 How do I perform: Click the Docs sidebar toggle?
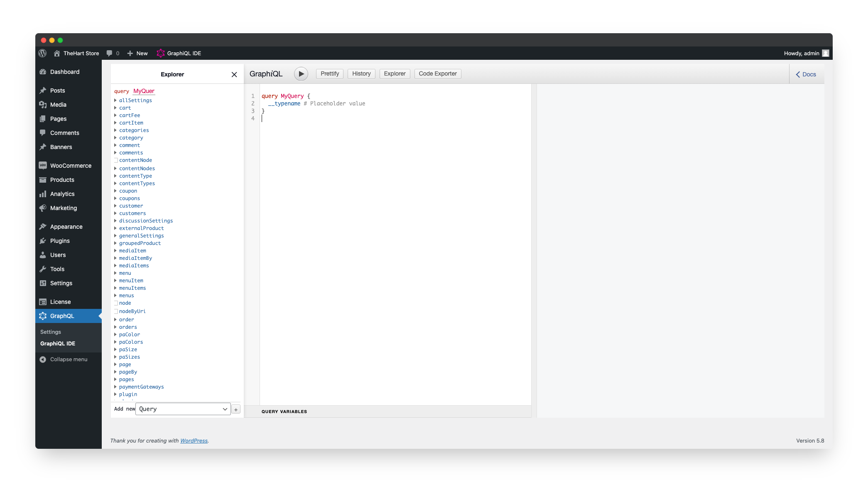tap(806, 74)
